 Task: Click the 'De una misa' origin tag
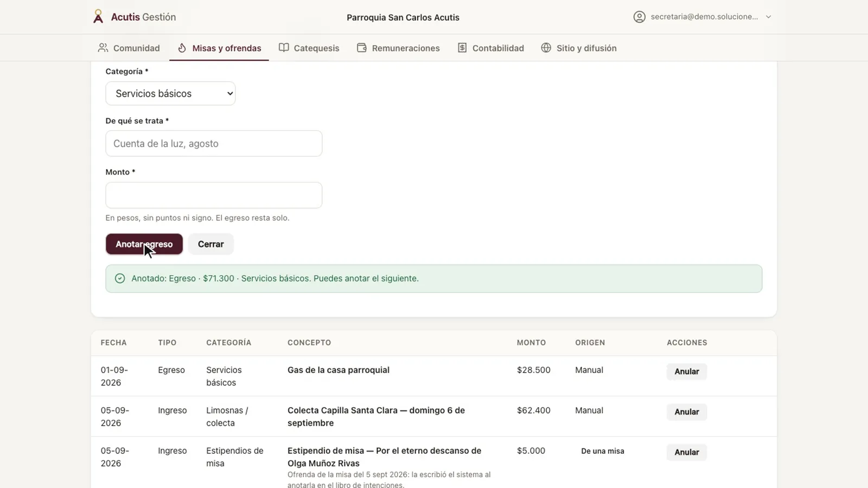point(603,451)
